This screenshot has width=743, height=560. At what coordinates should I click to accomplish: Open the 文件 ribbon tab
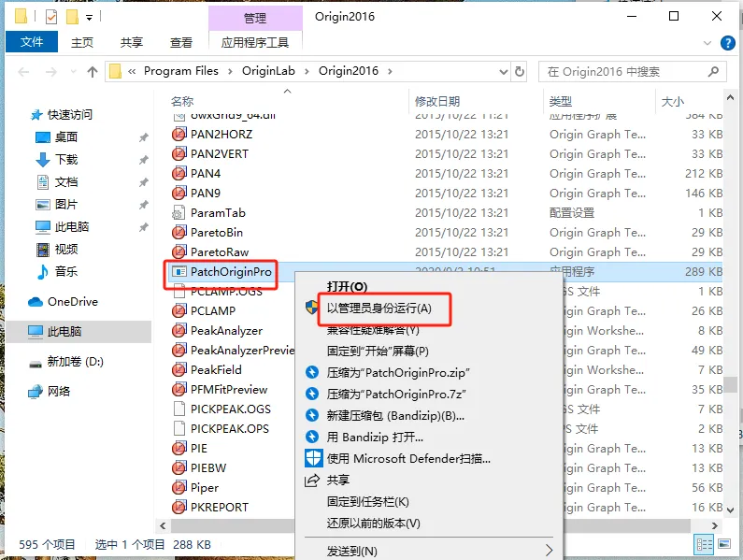pos(32,42)
